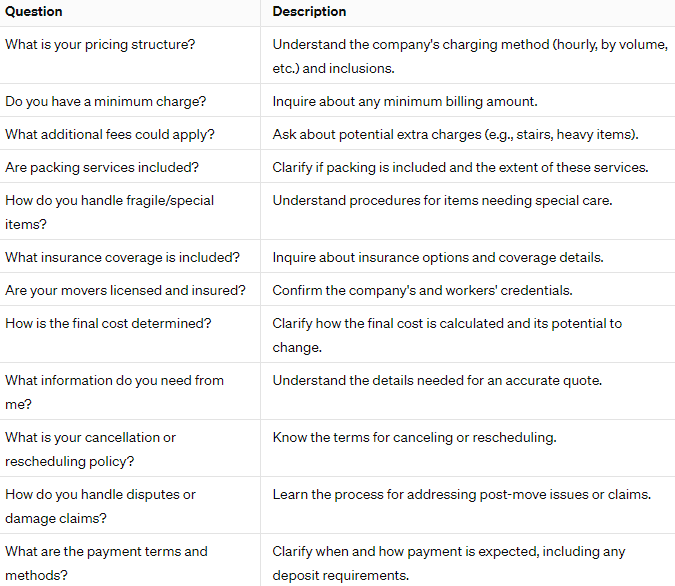Image resolution: width=675 pixels, height=586 pixels.
Task: Click "What information do you need from me?"
Action: (114, 391)
